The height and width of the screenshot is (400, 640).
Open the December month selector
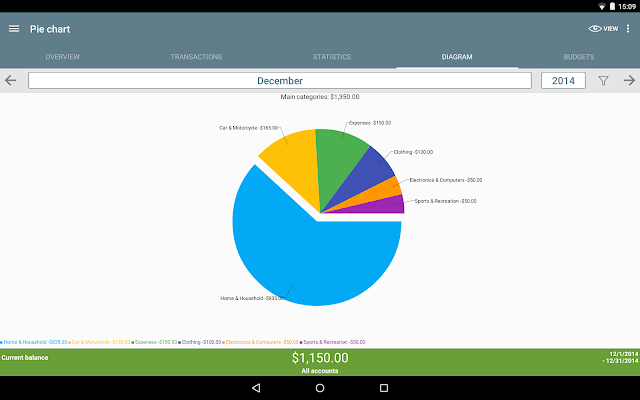(x=280, y=80)
